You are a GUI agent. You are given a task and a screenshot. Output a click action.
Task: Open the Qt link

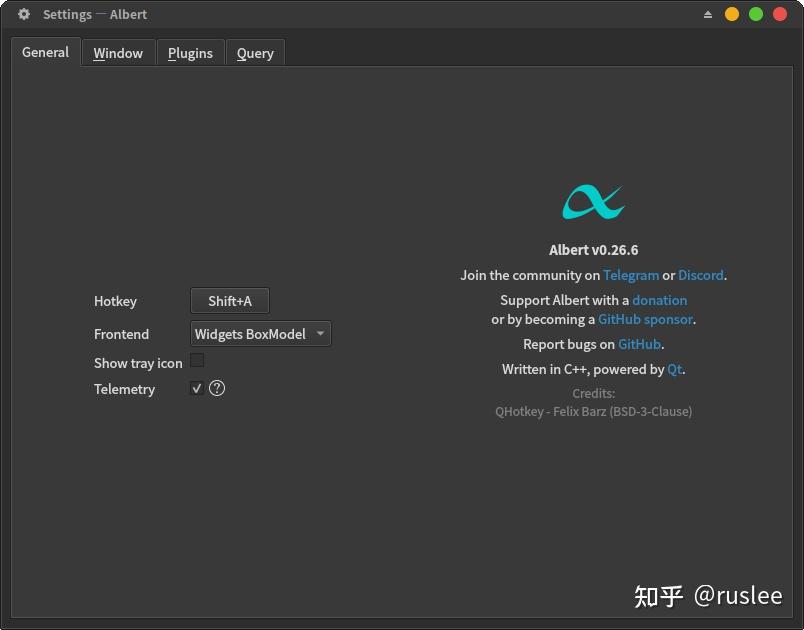[x=675, y=369]
